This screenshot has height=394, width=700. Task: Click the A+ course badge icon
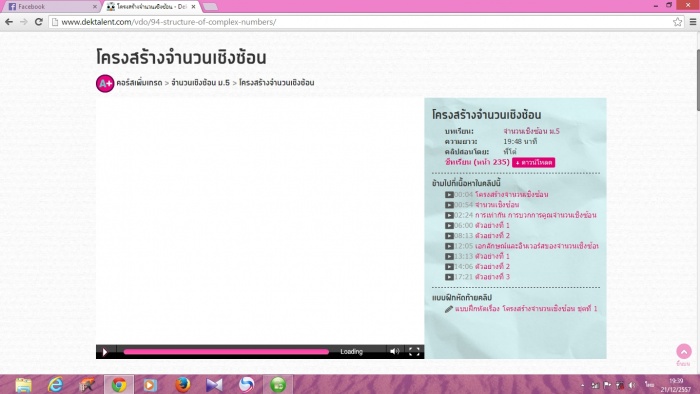click(x=105, y=83)
